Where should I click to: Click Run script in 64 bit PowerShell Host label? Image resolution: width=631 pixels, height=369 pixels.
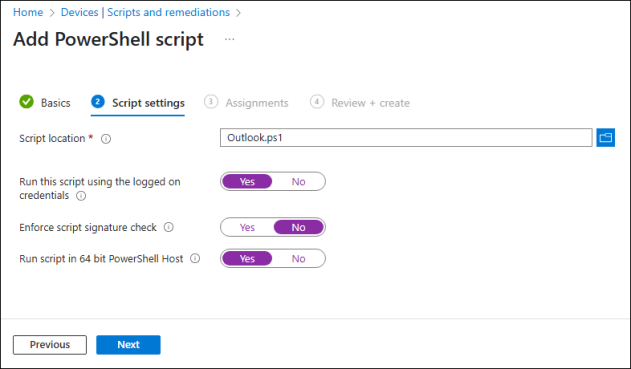(x=101, y=258)
